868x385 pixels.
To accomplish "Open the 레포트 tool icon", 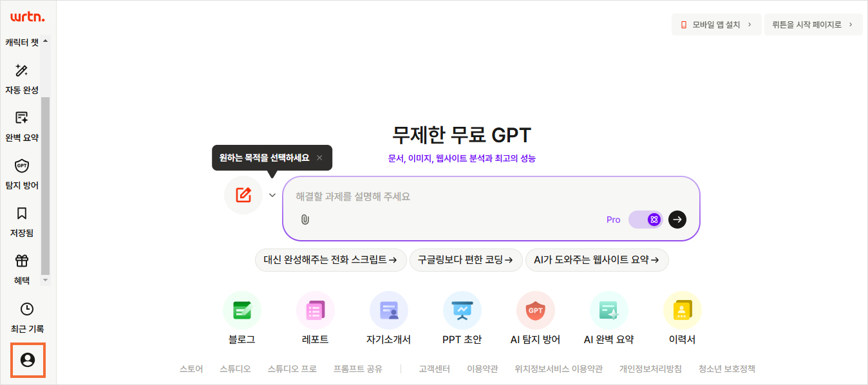I will pos(316,310).
